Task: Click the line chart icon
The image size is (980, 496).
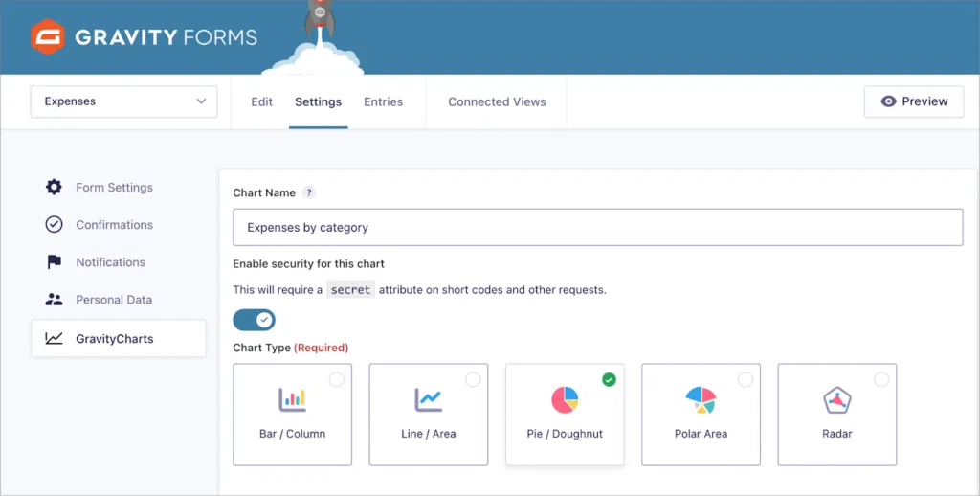Action: tap(428, 399)
